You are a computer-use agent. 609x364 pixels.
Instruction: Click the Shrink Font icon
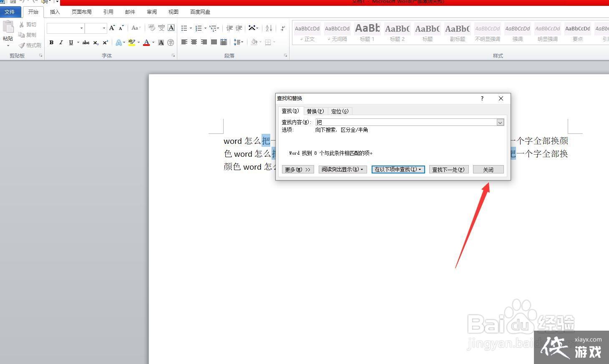121,28
